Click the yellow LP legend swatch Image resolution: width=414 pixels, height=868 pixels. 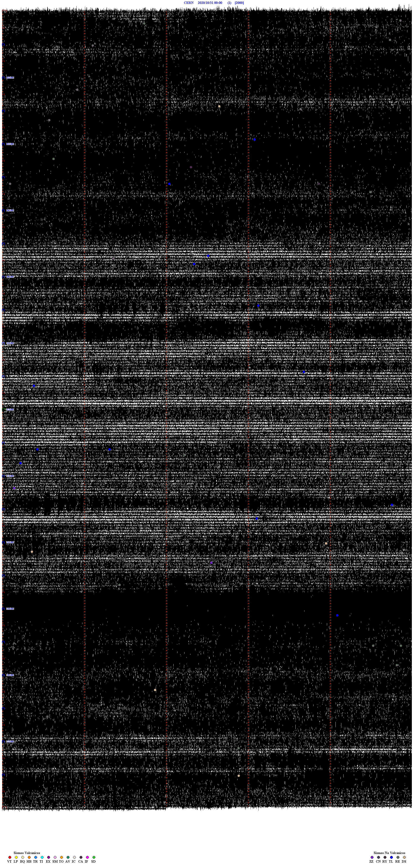(x=16, y=857)
